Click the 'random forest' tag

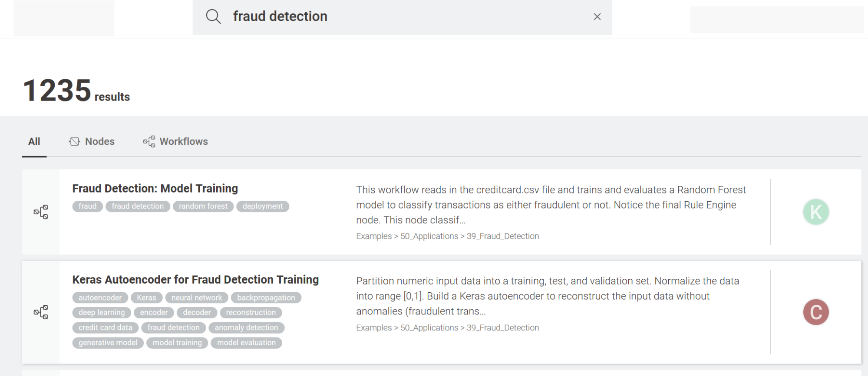(203, 206)
